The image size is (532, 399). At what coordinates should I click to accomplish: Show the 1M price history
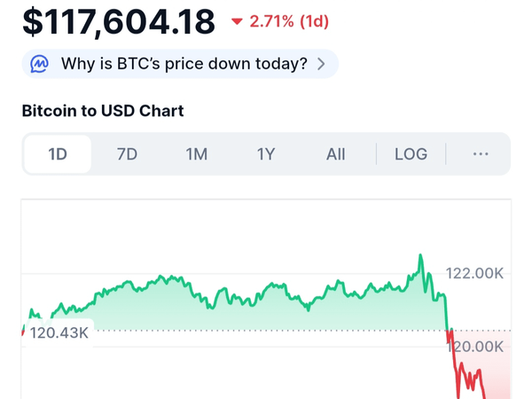[196, 154]
